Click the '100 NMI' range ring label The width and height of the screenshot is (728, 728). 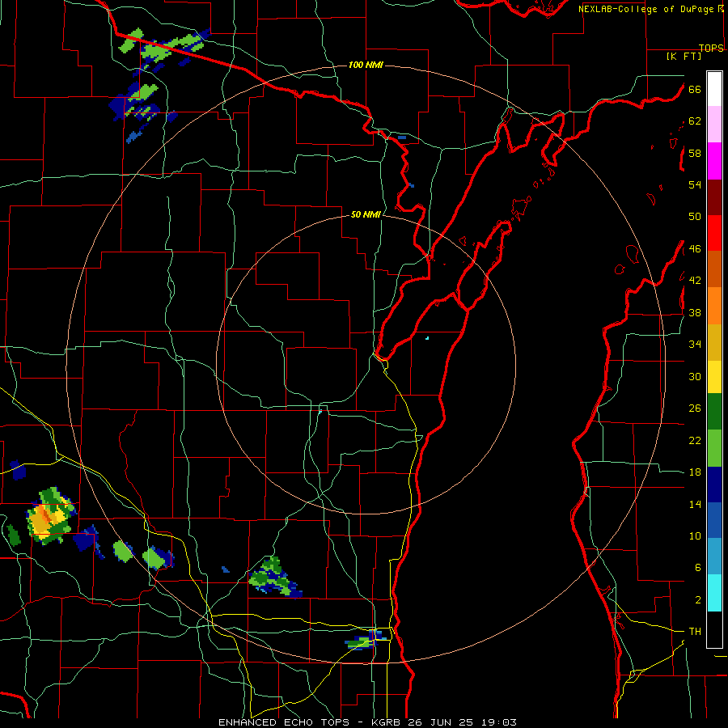pos(366,65)
